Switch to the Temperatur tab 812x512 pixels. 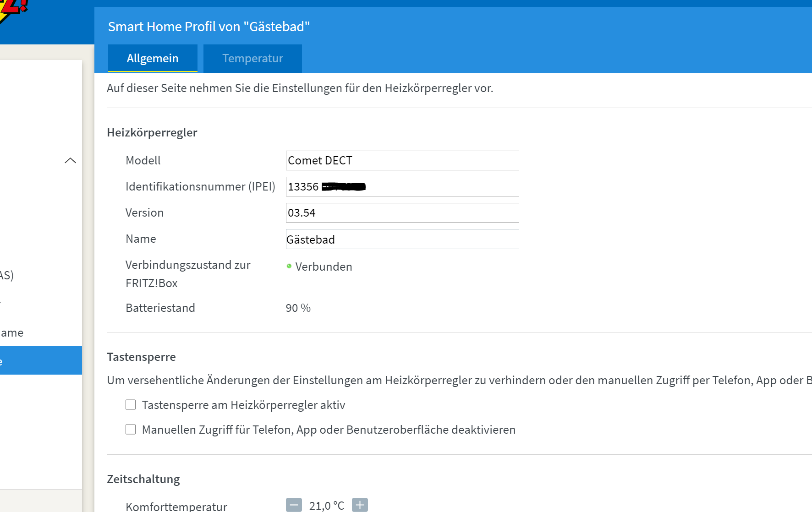[x=252, y=59]
